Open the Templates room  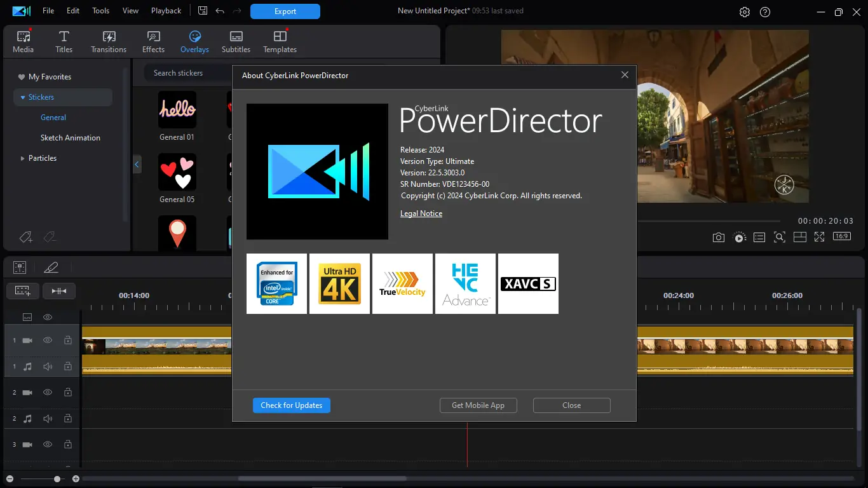click(x=280, y=42)
